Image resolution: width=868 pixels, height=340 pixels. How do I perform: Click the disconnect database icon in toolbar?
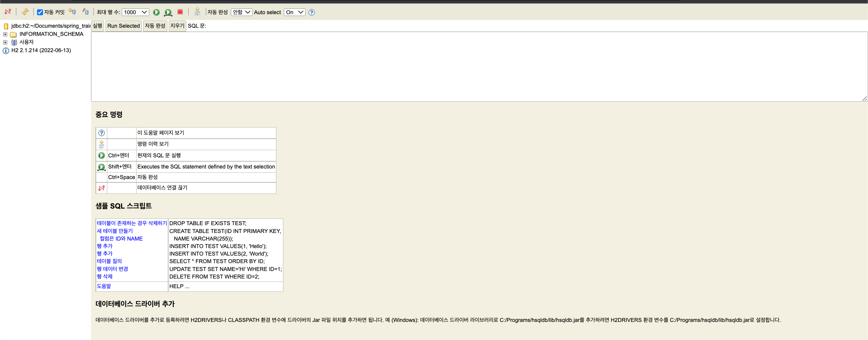(8, 12)
